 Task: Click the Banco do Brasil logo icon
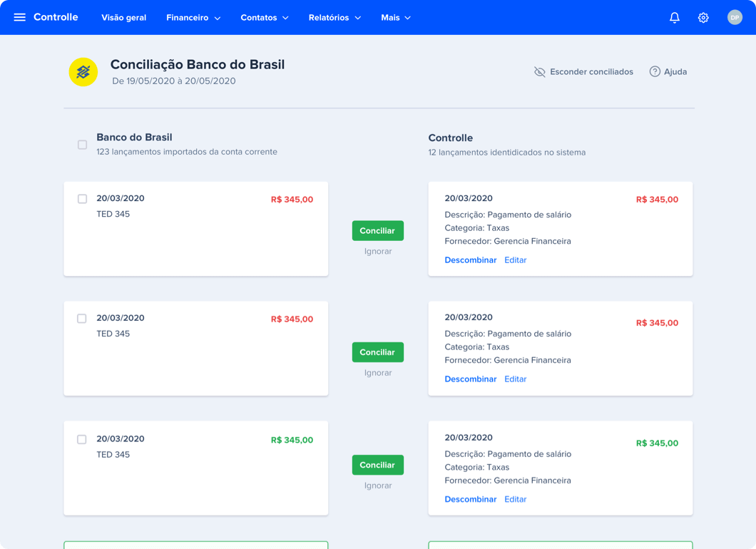pyautogui.click(x=83, y=72)
